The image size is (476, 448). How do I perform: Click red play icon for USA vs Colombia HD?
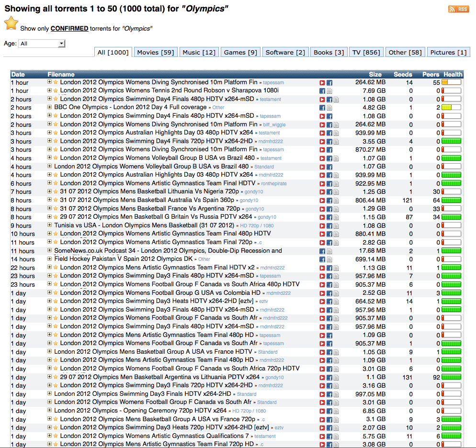[322, 293]
